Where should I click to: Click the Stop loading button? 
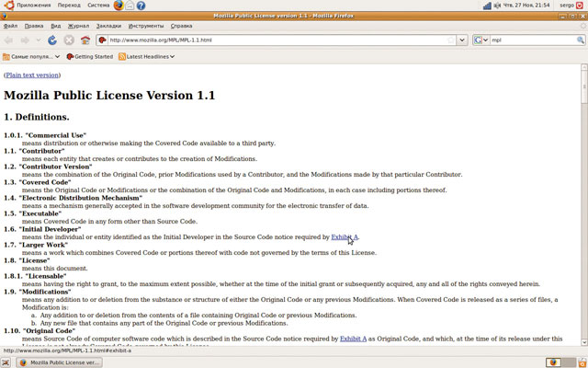(x=69, y=40)
